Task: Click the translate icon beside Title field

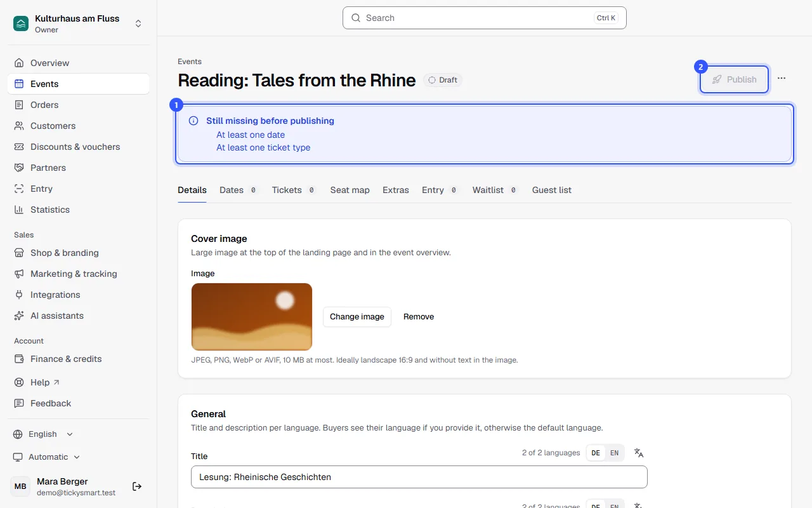Action: point(639,453)
